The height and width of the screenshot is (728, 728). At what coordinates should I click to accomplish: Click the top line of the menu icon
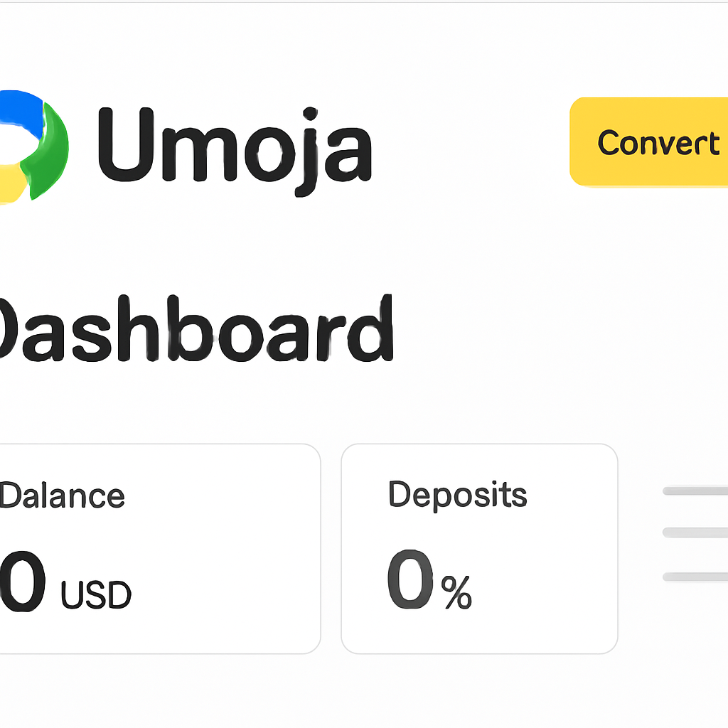tap(693, 490)
